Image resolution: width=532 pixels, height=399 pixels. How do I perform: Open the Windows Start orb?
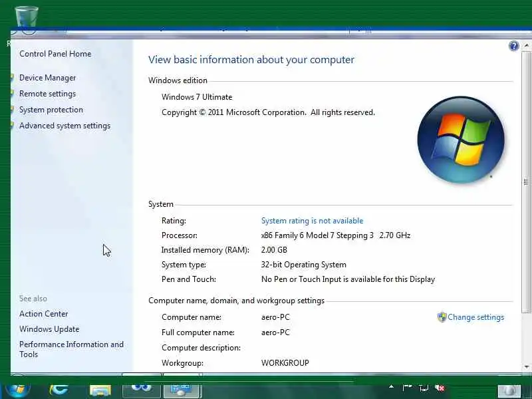point(18,390)
